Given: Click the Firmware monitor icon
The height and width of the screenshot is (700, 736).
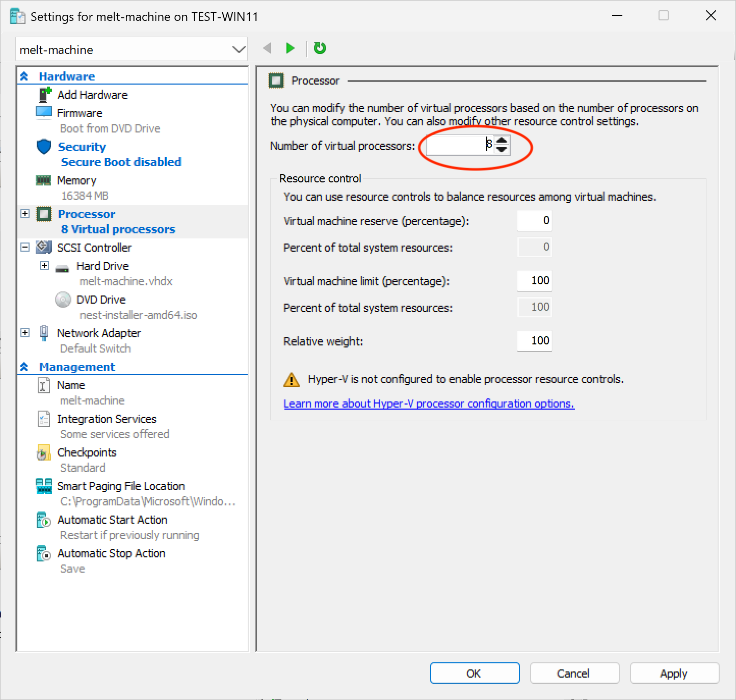Looking at the screenshot, I should click(44, 112).
